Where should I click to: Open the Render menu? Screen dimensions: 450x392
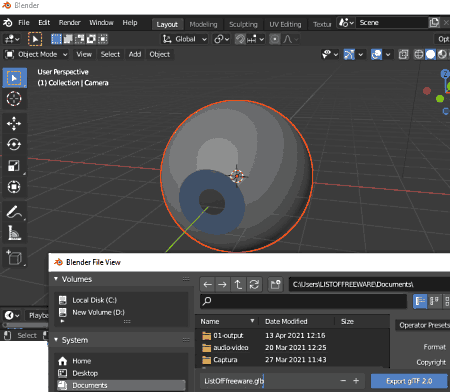tap(70, 23)
